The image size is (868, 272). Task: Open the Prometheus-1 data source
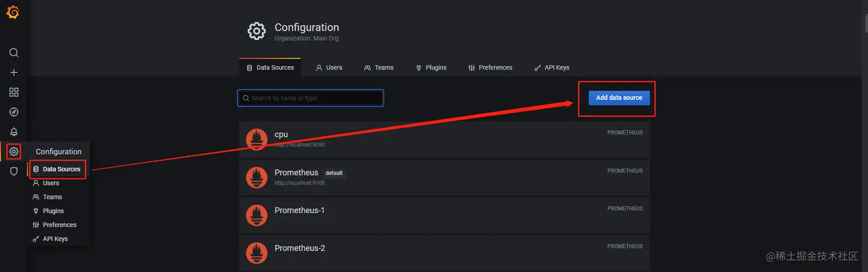444,215
